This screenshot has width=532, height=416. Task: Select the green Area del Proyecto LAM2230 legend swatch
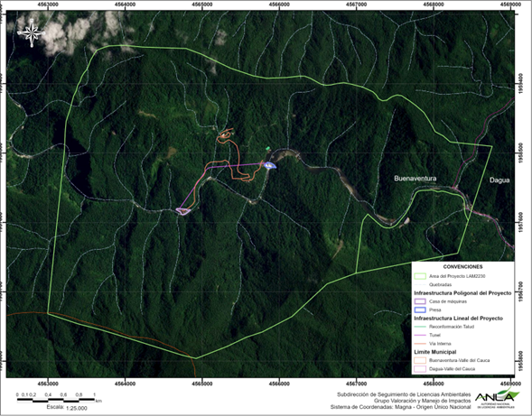click(x=420, y=276)
